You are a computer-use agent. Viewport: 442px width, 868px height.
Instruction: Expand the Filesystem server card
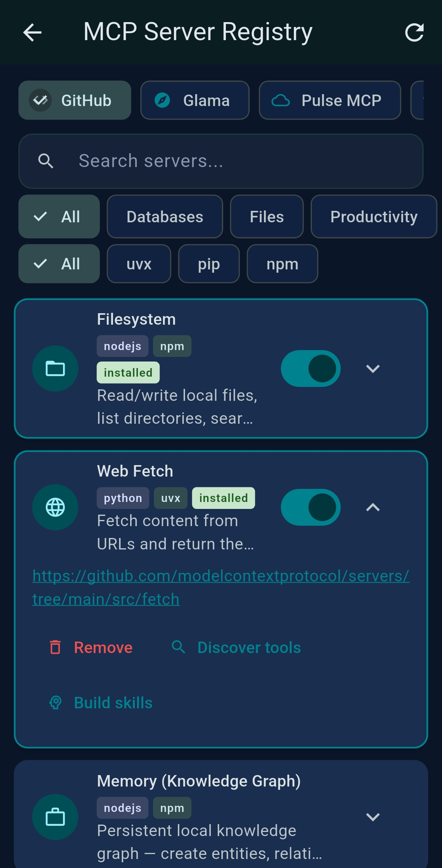click(373, 368)
